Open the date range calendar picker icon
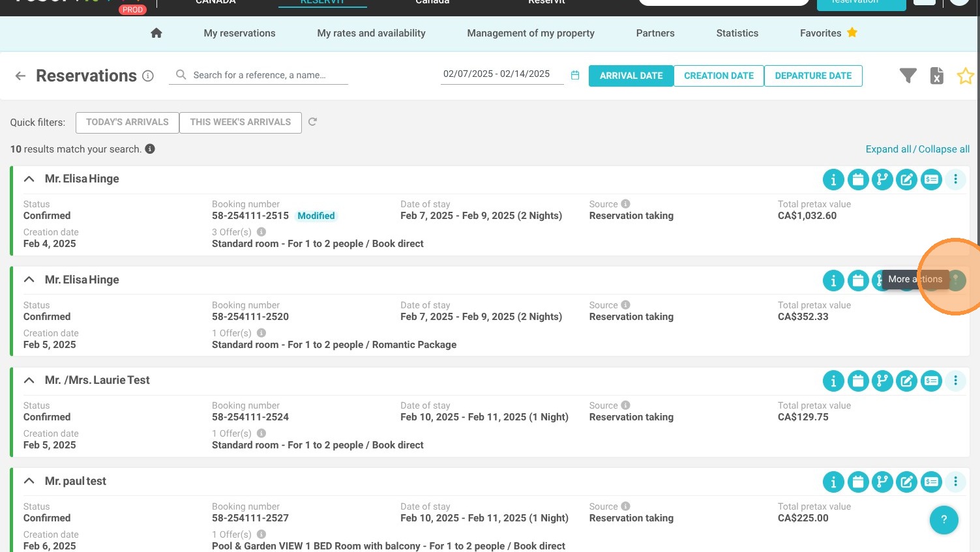Screen dimensions: 980x552 pos(575,75)
